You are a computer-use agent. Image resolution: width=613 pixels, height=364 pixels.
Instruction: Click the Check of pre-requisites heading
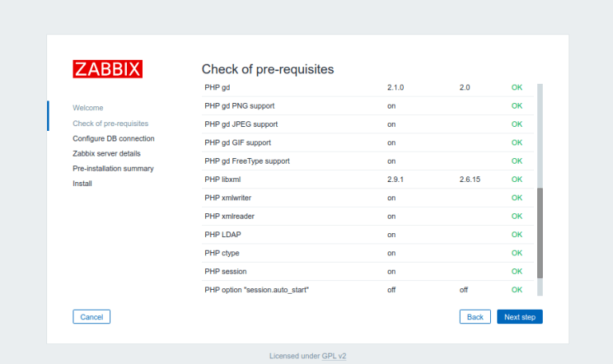268,69
